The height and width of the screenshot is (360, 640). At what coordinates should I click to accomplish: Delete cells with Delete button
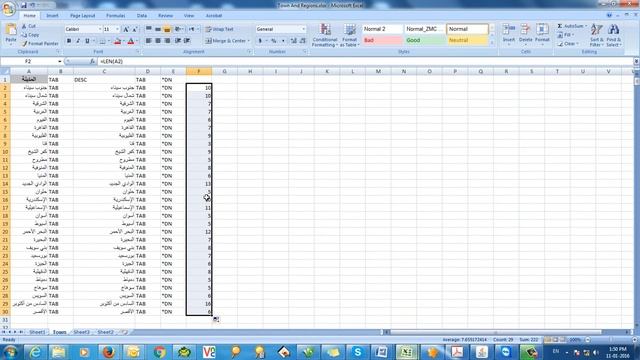[x=525, y=34]
